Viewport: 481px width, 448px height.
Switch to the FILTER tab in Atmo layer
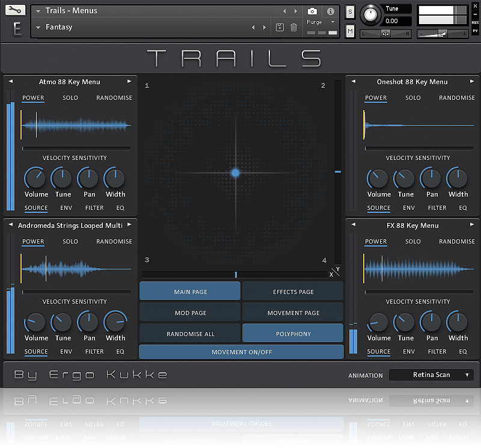click(x=94, y=208)
